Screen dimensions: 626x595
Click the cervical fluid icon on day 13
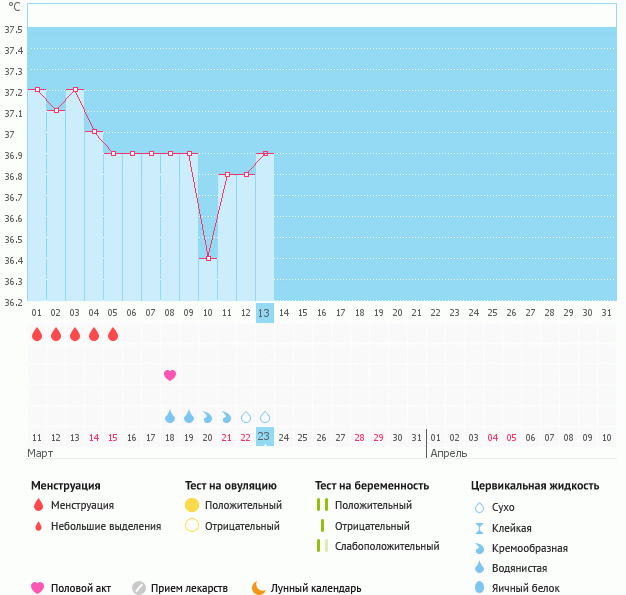pyautogui.click(x=265, y=416)
